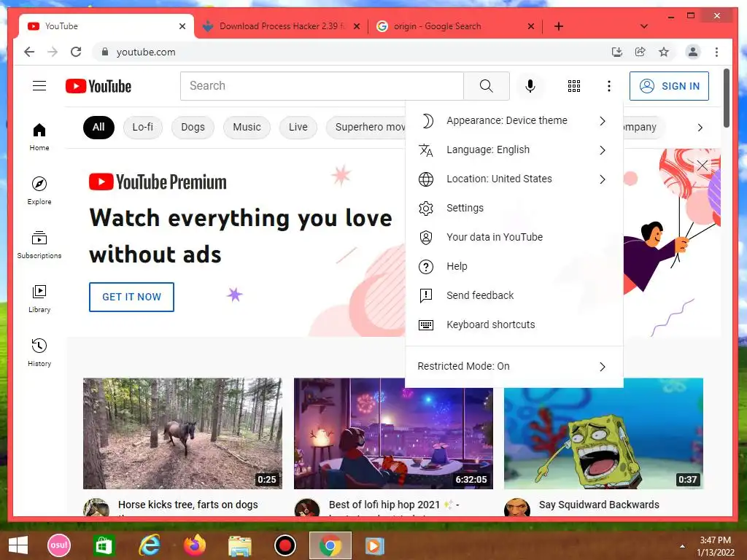Open History in the sidebar
This screenshot has width=747, height=560.
click(x=39, y=352)
